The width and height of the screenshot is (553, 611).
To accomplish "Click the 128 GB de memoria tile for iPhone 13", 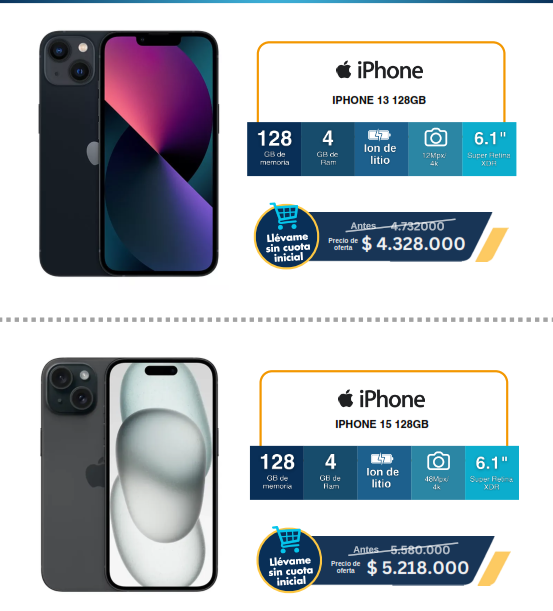I will (x=274, y=149).
